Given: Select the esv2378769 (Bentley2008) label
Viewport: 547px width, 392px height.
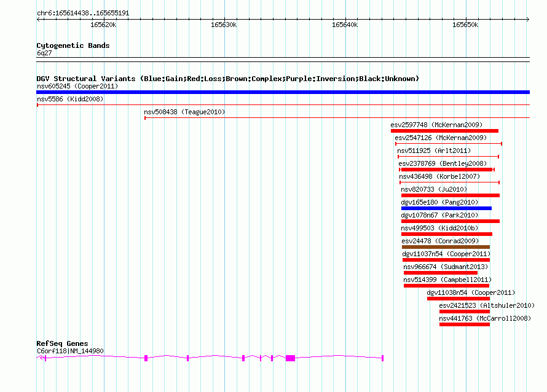Looking at the screenshot, I should [x=442, y=163].
